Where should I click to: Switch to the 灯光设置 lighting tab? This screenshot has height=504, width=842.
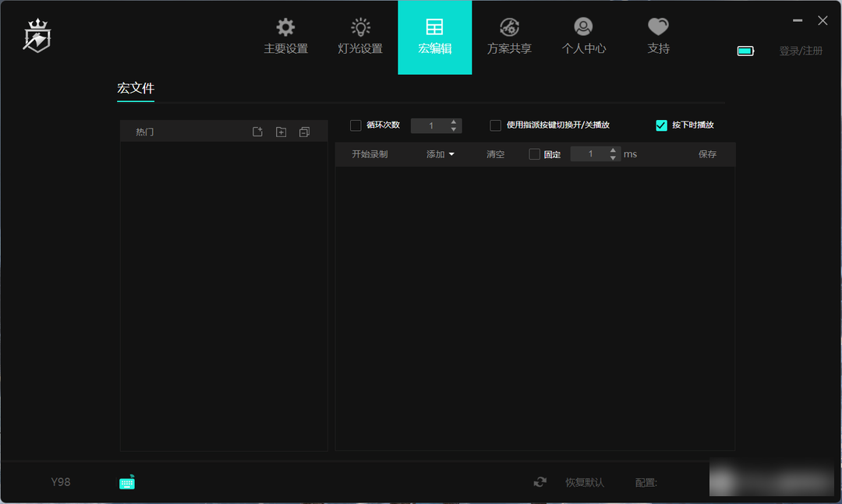pyautogui.click(x=360, y=37)
